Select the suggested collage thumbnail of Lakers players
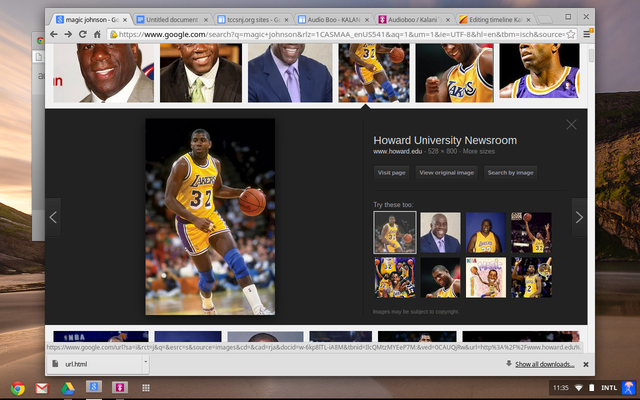 coord(395,278)
